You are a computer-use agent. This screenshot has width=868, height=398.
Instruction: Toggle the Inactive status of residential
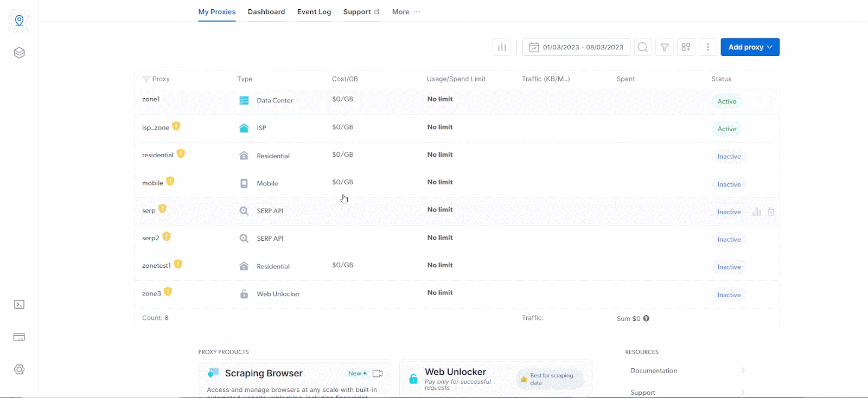pos(729,157)
